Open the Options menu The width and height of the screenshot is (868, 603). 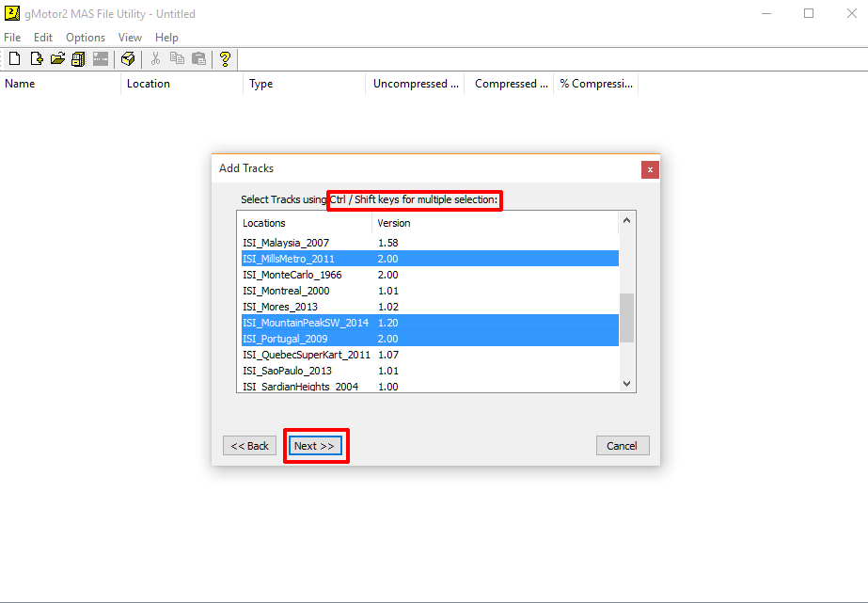point(86,37)
